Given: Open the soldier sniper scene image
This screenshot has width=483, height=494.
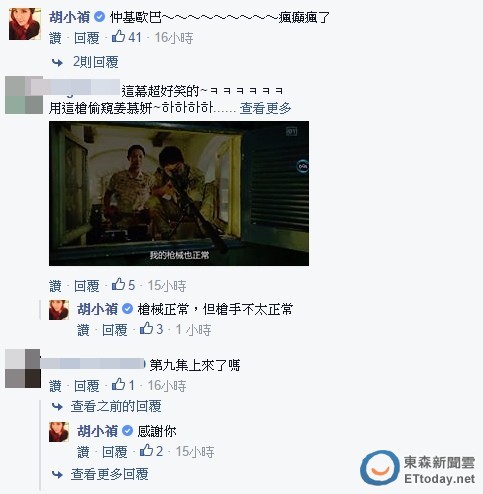Looking at the screenshot, I should tap(179, 193).
